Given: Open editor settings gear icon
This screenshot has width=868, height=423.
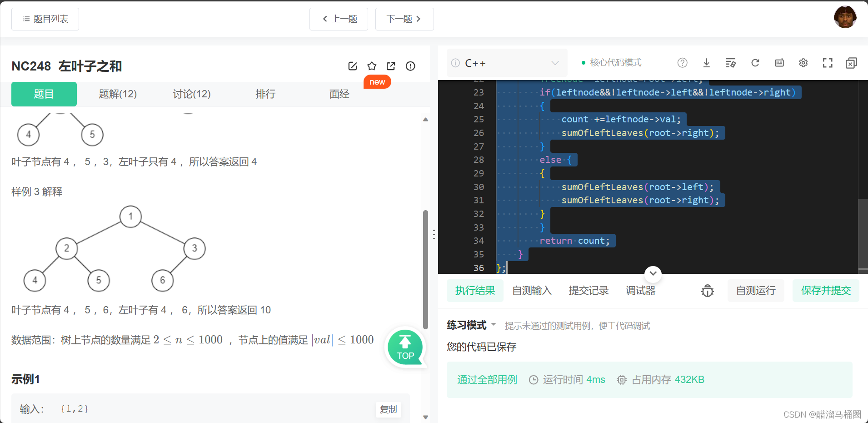Looking at the screenshot, I should [x=803, y=63].
